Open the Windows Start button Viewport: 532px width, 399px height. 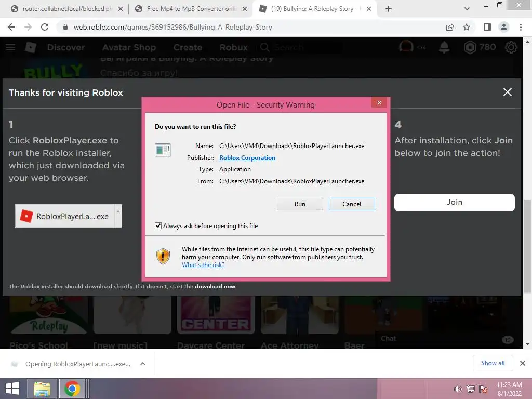[12, 389]
